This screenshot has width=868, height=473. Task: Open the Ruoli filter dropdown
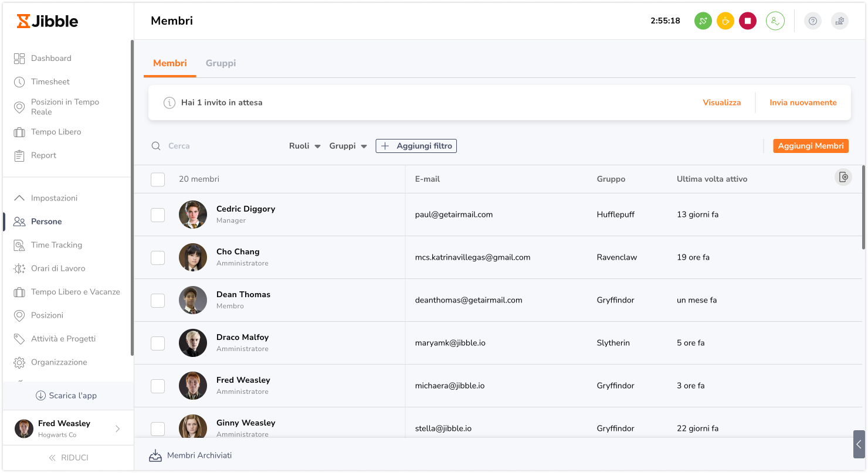pos(305,146)
